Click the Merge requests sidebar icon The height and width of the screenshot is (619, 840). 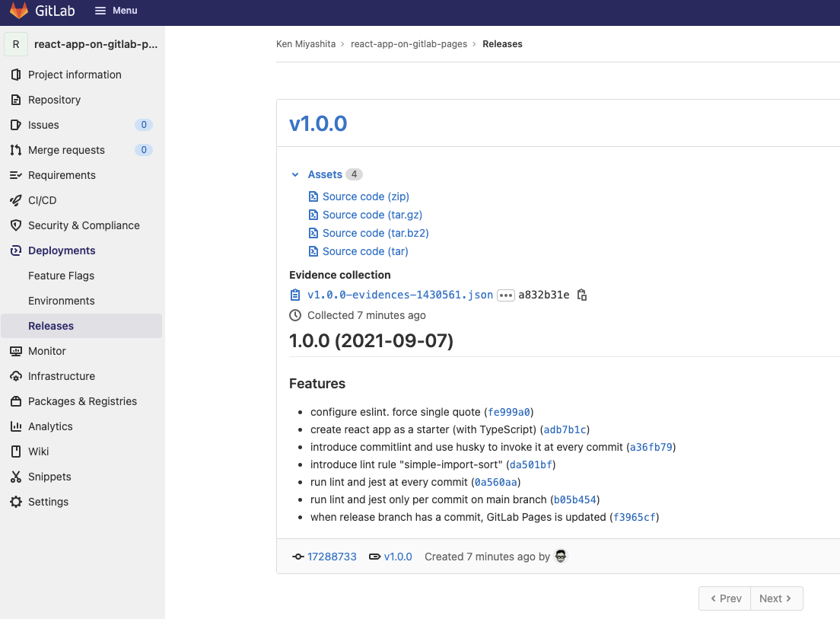point(16,150)
